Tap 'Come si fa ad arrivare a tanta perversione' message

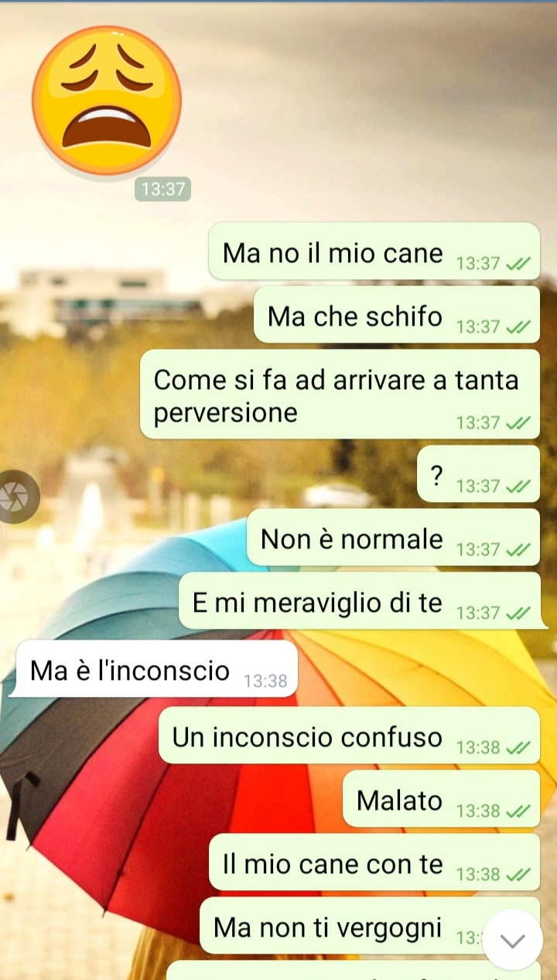tap(340, 394)
